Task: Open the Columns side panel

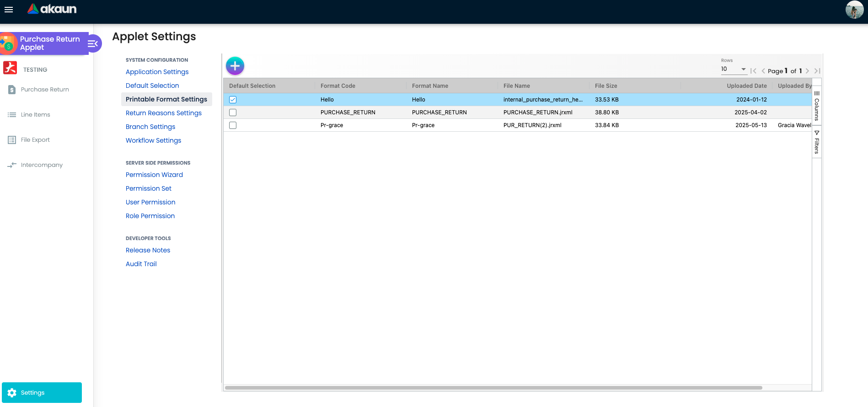Action: point(817,106)
